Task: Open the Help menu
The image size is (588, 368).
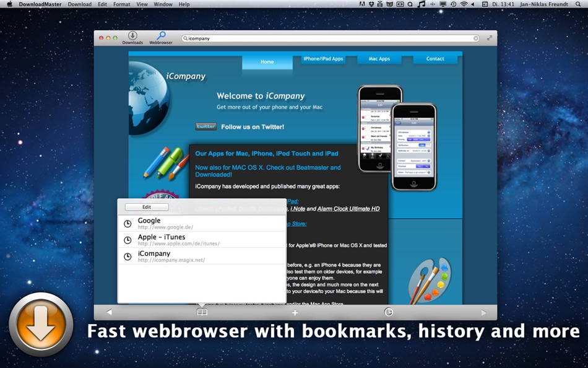Action: [184, 4]
